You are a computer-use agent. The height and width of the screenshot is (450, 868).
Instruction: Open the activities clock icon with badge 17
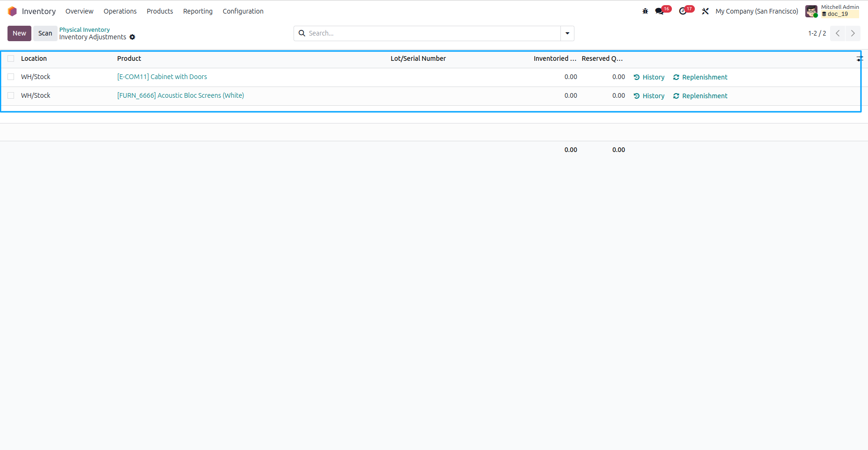point(683,11)
